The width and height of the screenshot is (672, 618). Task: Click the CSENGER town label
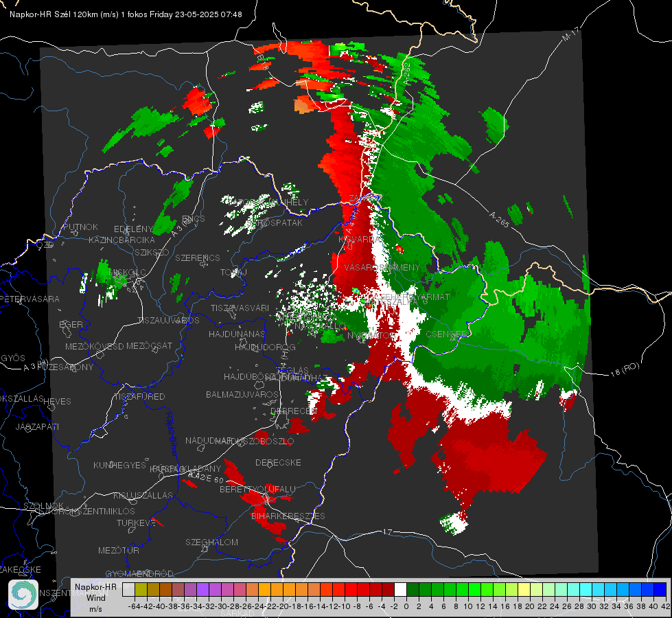tap(446, 334)
